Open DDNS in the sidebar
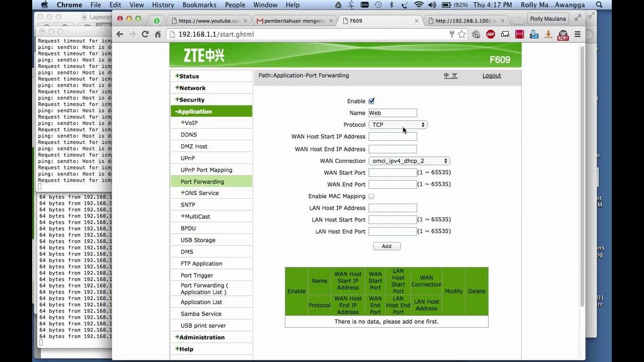This screenshot has height=362, width=644. tap(189, 135)
